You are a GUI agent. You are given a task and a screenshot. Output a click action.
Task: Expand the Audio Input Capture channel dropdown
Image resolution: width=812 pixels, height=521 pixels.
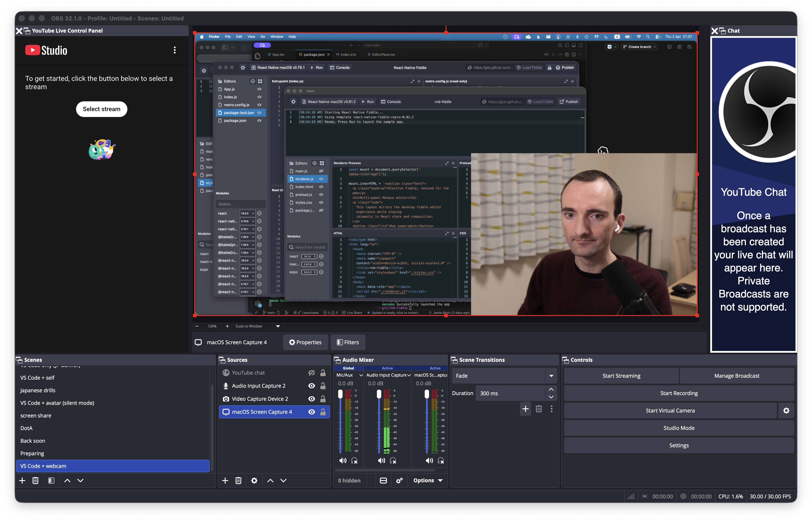(409, 375)
